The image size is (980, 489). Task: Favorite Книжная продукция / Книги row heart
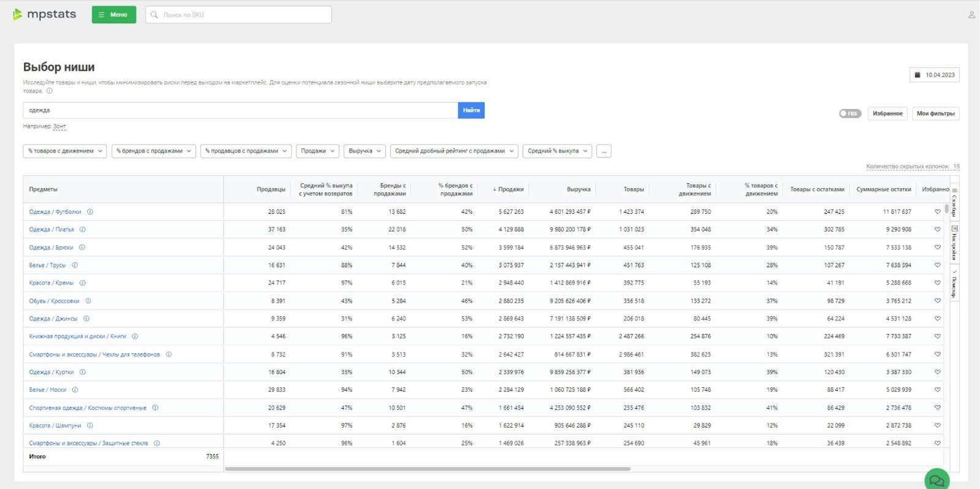937,336
